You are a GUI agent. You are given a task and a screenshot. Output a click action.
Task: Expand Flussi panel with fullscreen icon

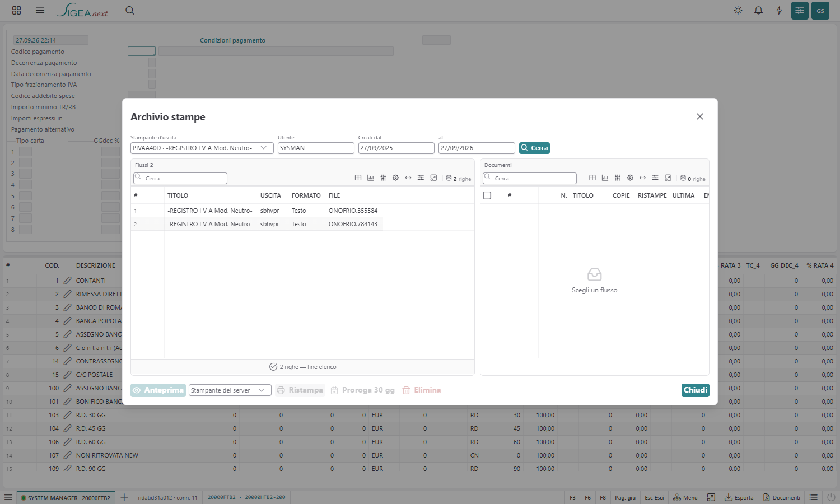tap(433, 178)
